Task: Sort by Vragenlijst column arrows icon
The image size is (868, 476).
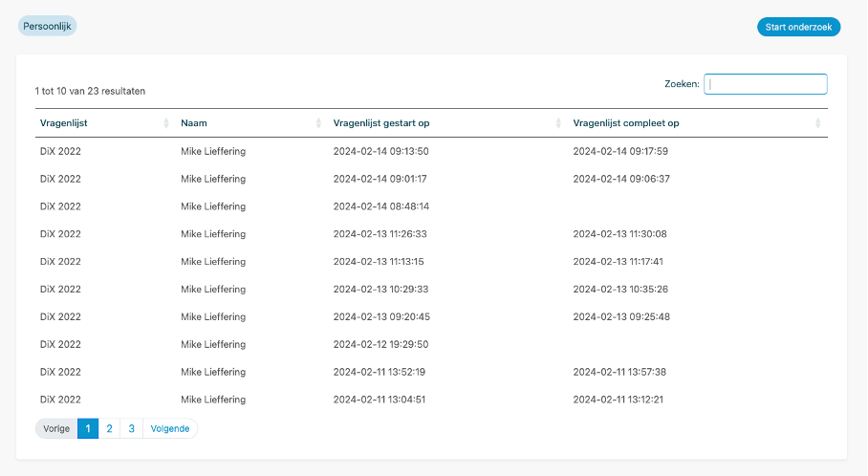Action: click(x=166, y=123)
